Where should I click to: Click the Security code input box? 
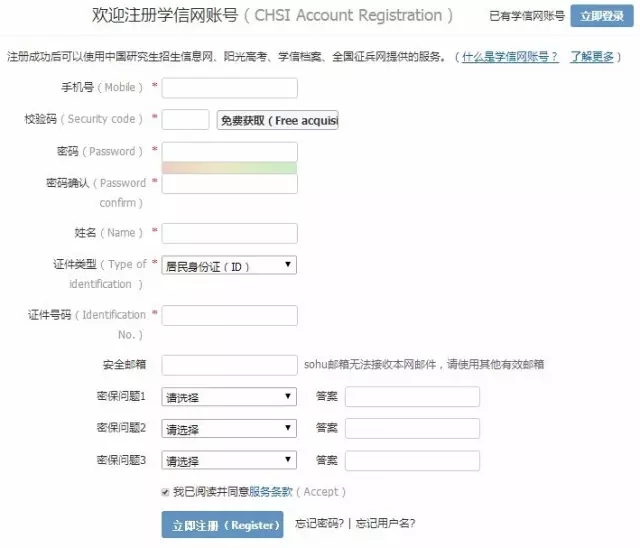(185, 120)
